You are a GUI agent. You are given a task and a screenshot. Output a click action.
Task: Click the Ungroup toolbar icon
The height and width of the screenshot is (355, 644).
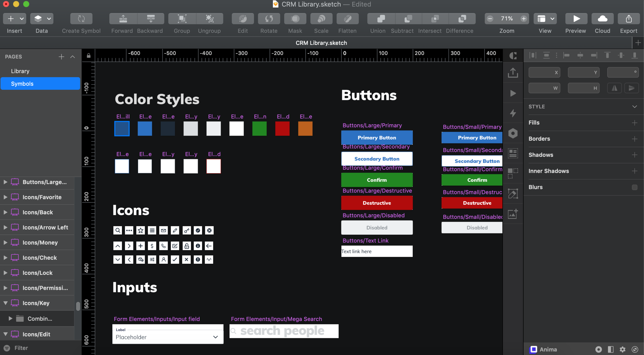point(210,19)
